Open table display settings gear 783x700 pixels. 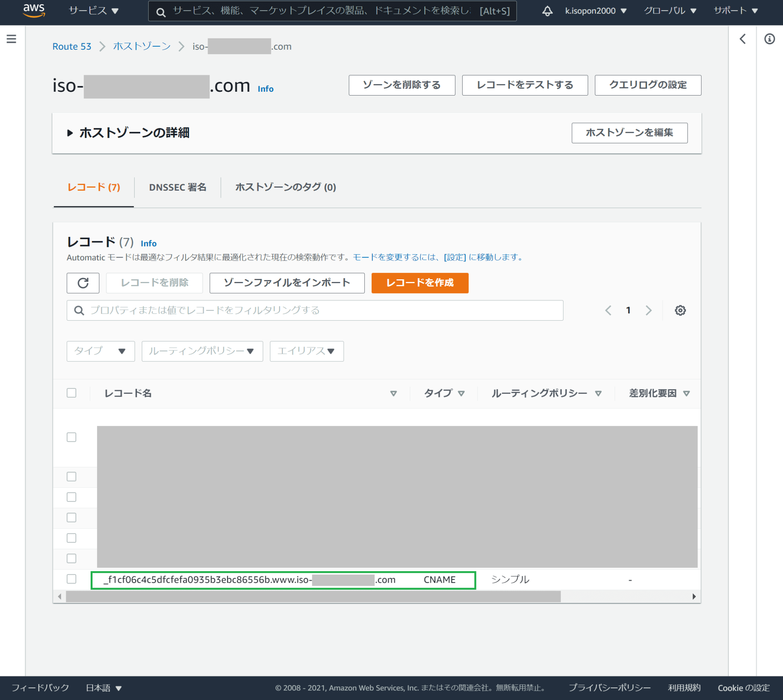coord(680,310)
